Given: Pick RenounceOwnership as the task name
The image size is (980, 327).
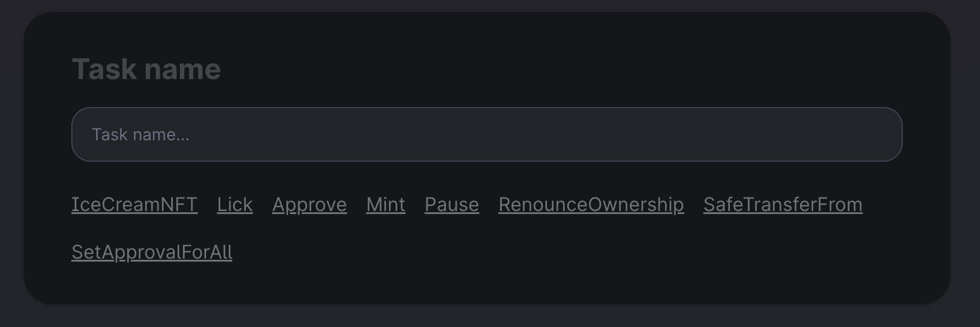Looking at the screenshot, I should click(x=591, y=205).
